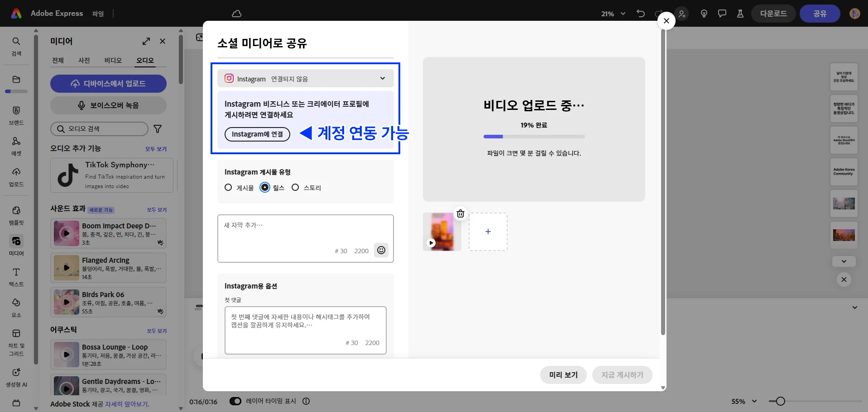This screenshot has height=412, width=868.
Task: Select the 릴스 reels radio button
Action: [265, 187]
